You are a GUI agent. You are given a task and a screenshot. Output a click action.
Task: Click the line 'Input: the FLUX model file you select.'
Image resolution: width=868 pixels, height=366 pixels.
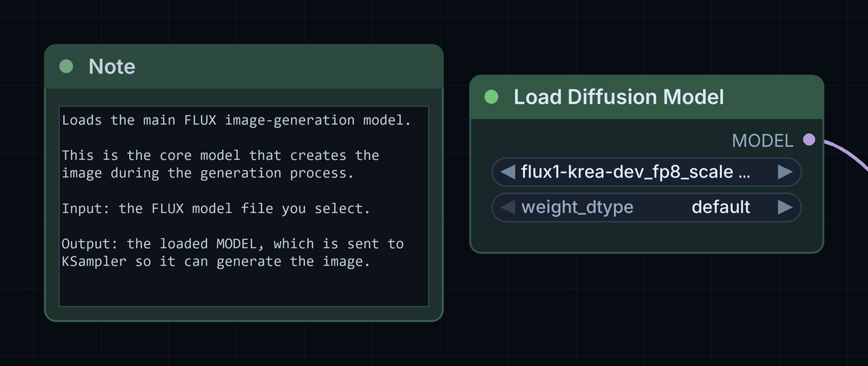(x=216, y=209)
